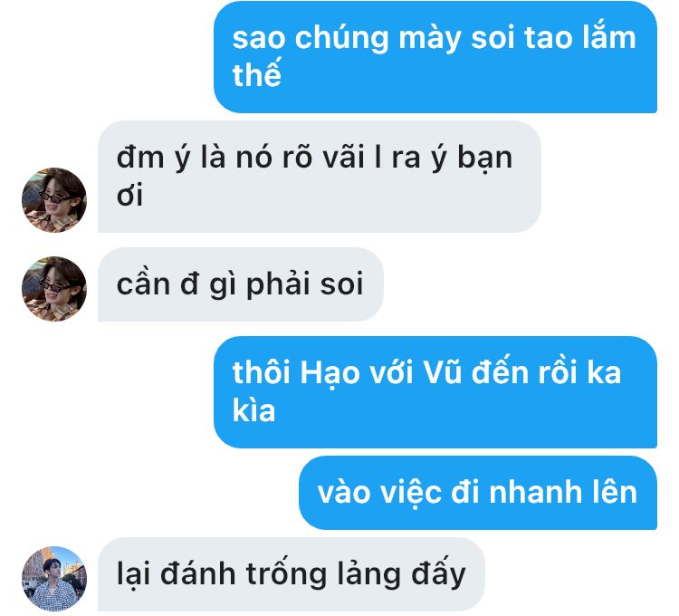Open checkered-shirt avatar beside "lại đánh trống lảng đấy"
The width and height of the screenshot is (679, 616).
tap(54, 578)
